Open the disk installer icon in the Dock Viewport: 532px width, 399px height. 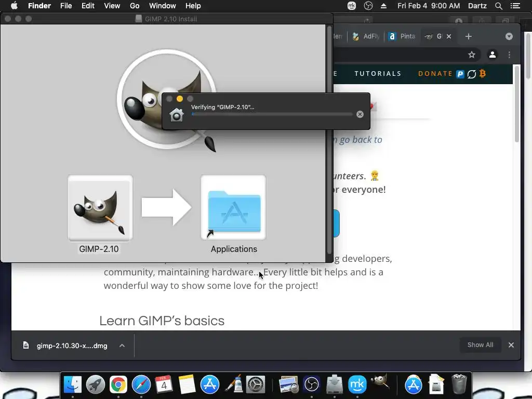click(x=335, y=385)
